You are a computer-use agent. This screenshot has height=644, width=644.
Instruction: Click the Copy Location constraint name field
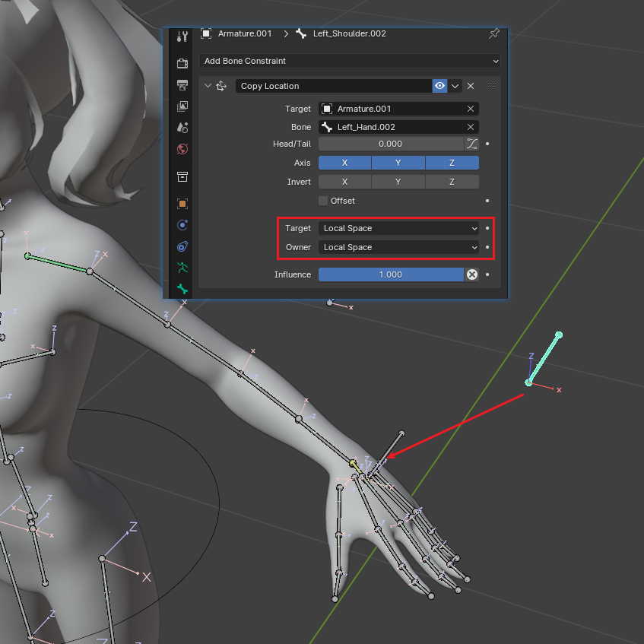(x=334, y=86)
